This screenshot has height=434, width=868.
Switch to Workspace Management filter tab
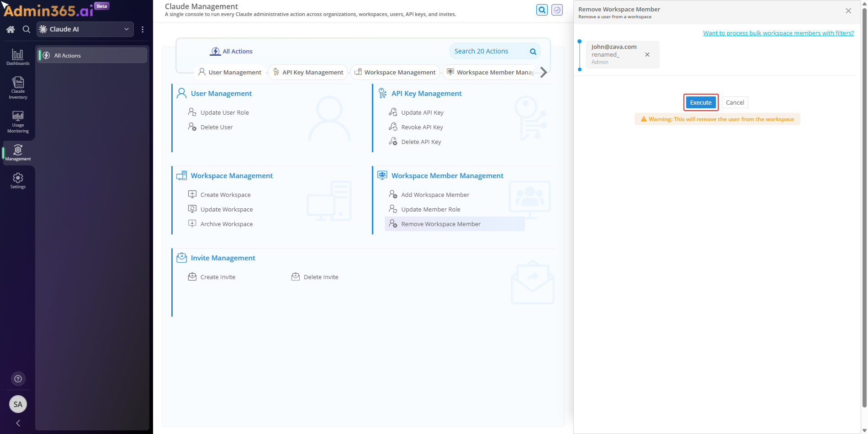click(x=395, y=72)
